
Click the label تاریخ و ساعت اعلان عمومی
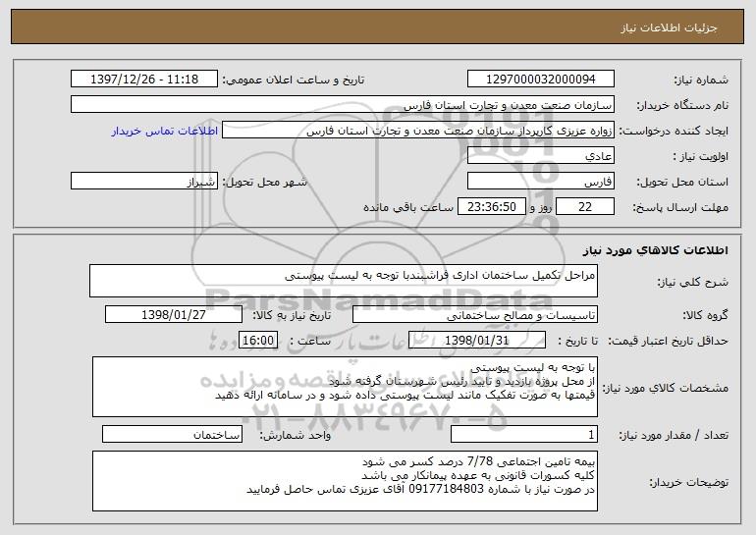(294, 80)
